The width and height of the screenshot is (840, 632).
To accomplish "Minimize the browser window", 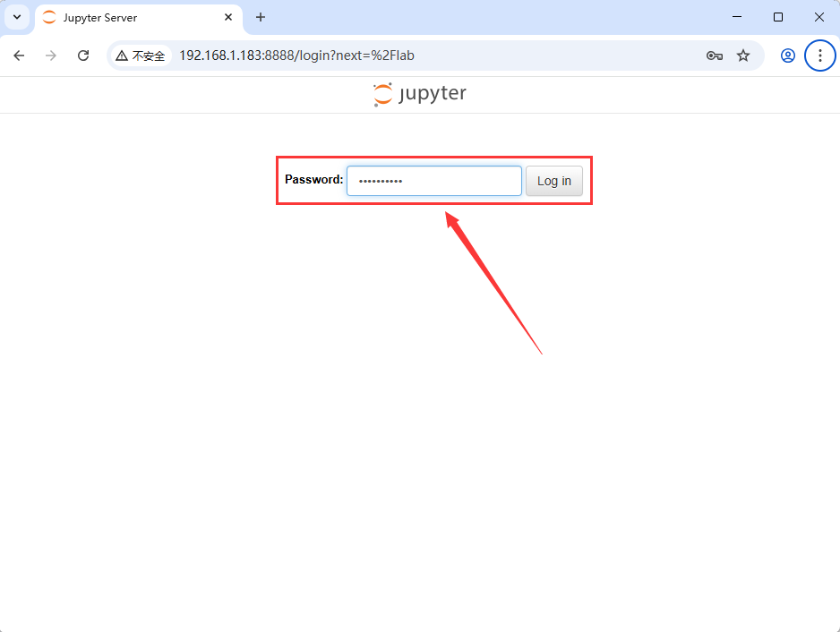I will pyautogui.click(x=737, y=17).
